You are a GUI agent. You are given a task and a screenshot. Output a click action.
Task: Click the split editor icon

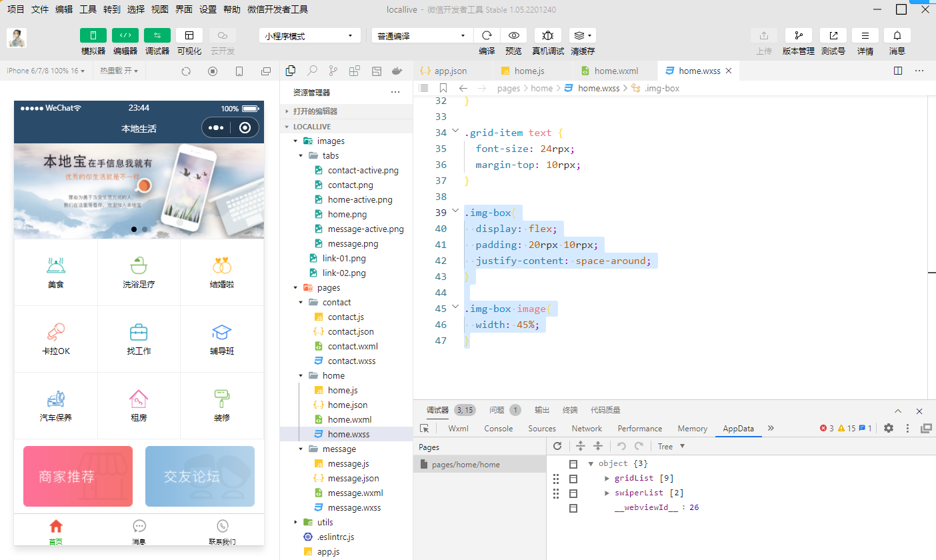tap(898, 71)
